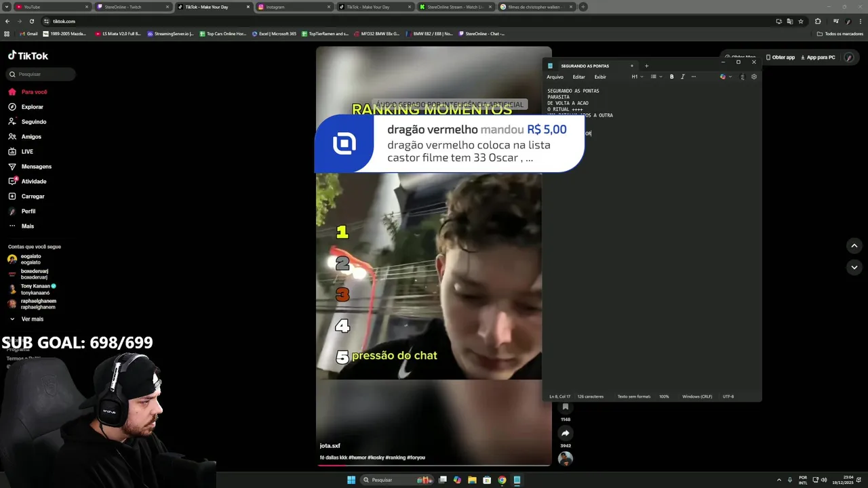868x488 pixels.
Task: Toggle bold formatting in Notepad
Action: (x=671, y=77)
